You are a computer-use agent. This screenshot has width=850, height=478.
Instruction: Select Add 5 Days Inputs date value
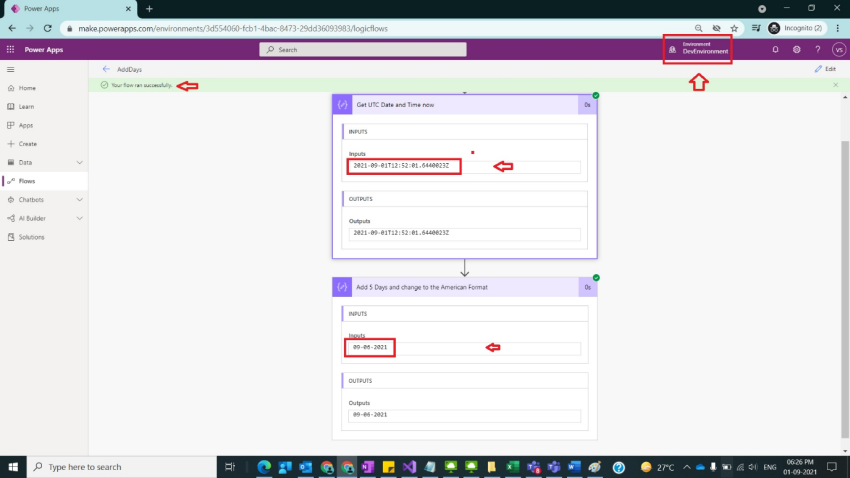464,347
